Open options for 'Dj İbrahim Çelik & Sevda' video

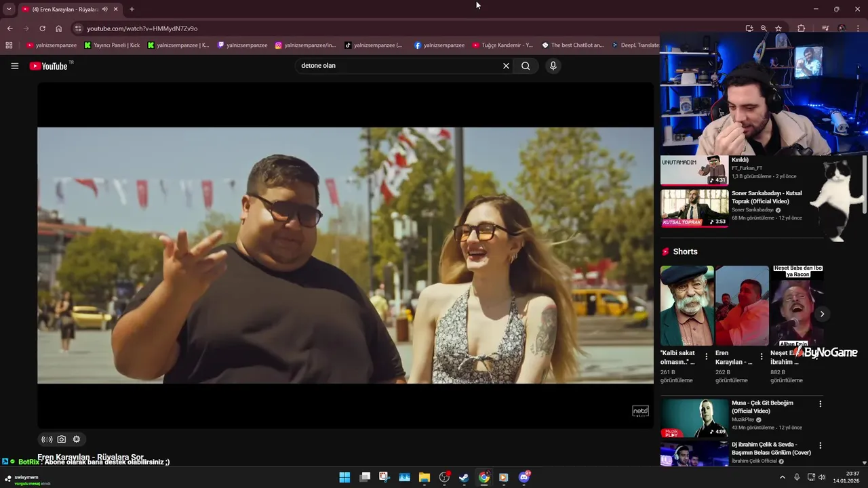coord(820,446)
